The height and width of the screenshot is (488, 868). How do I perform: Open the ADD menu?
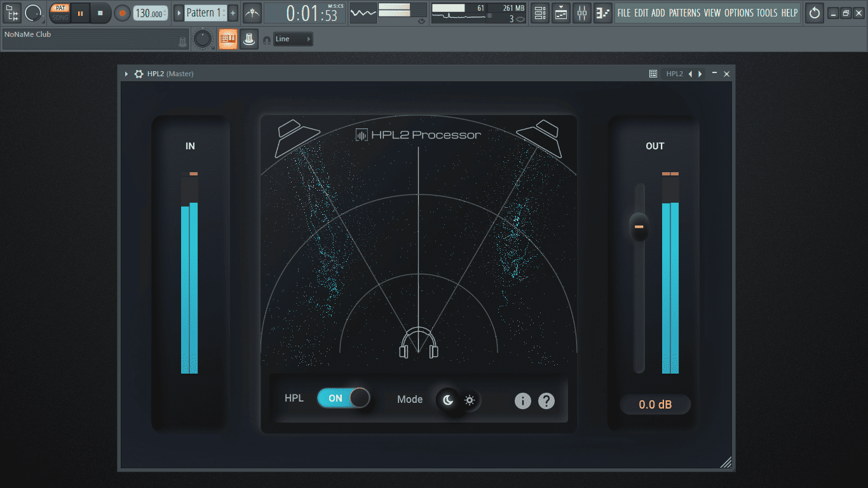pyautogui.click(x=658, y=13)
